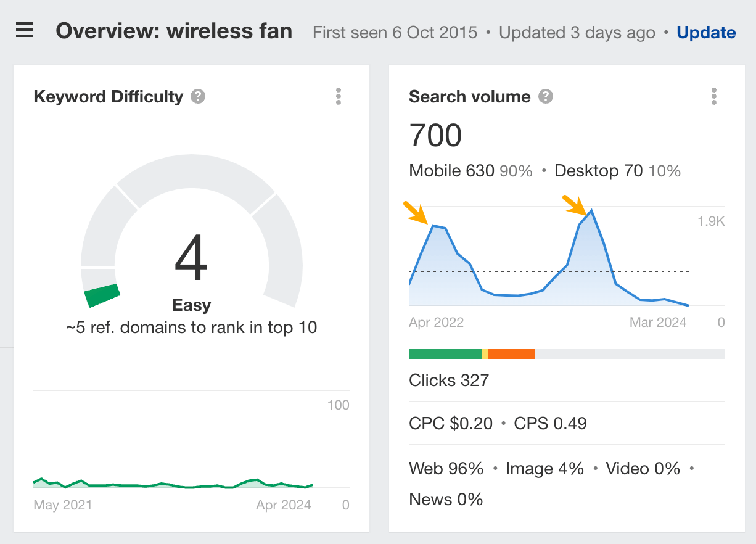
Task: Click the Update link
Action: click(x=706, y=32)
